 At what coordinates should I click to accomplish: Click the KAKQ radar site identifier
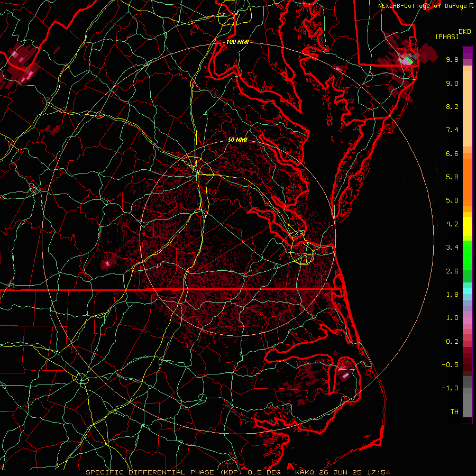(x=305, y=472)
